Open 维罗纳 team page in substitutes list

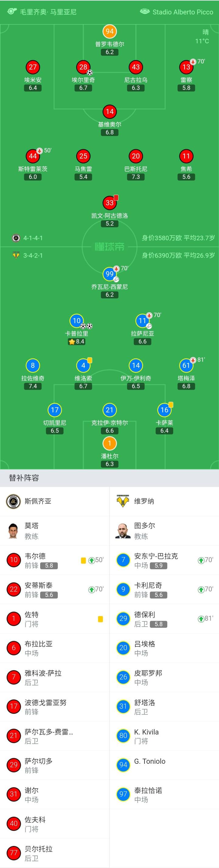(x=144, y=501)
